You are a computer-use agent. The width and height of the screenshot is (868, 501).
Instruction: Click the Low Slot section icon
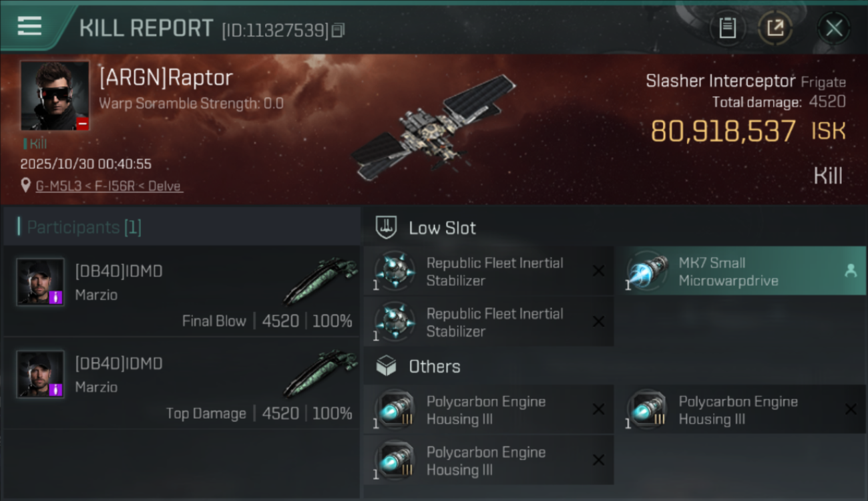(387, 227)
